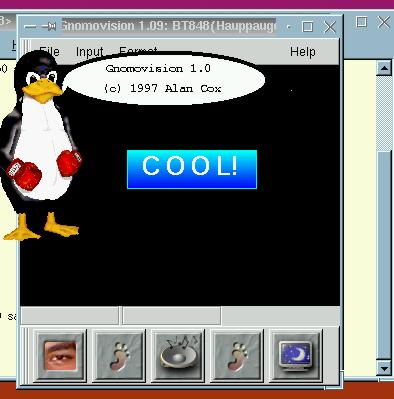Click the eye picture toolbar button
This screenshot has width=394, height=399.
pos(60,355)
